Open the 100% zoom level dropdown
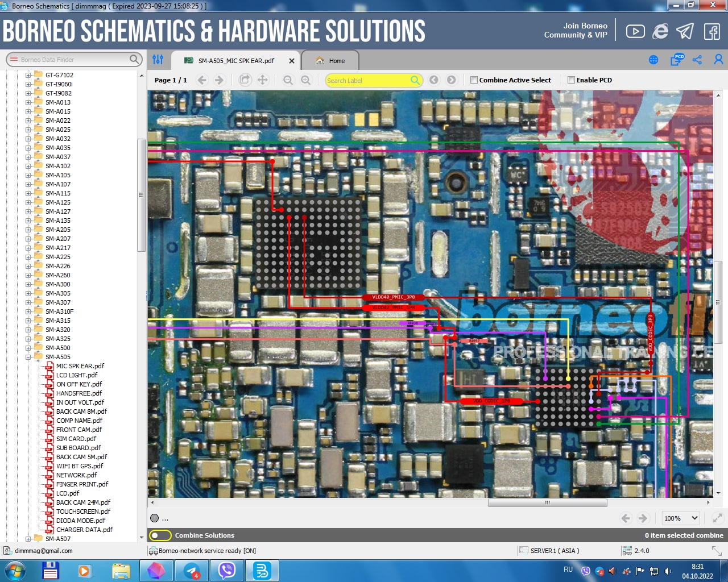The height and width of the screenshot is (582, 728). click(x=681, y=518)
